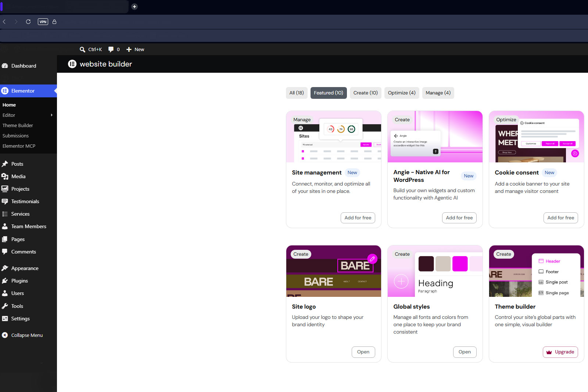The height and width of the screenshot is (392, 588).
Task: Click the VPN badge in address bar
Action: tap(43, 22)
